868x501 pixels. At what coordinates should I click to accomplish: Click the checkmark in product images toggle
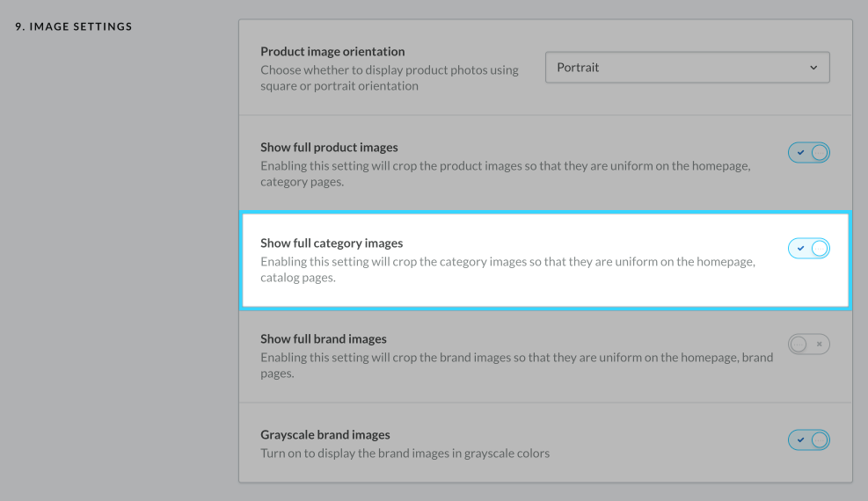[x=799, y=153]
